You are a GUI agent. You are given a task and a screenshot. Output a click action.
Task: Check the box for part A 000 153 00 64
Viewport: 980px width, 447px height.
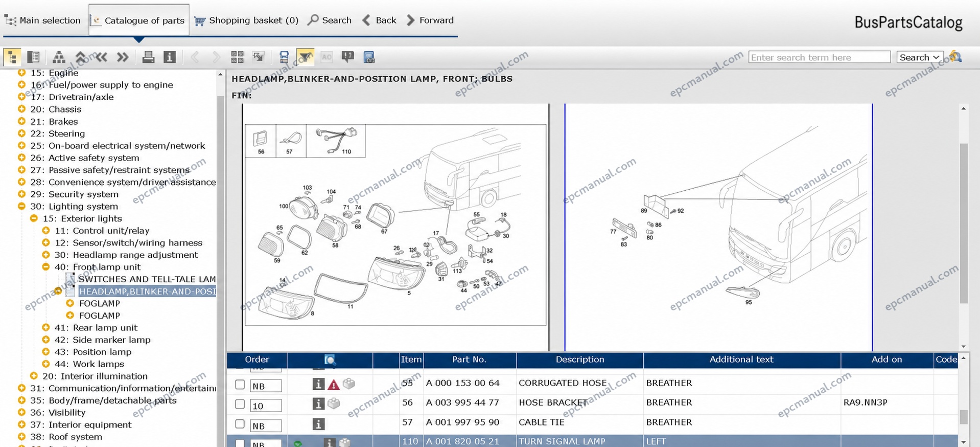click(x=240, y=384)
